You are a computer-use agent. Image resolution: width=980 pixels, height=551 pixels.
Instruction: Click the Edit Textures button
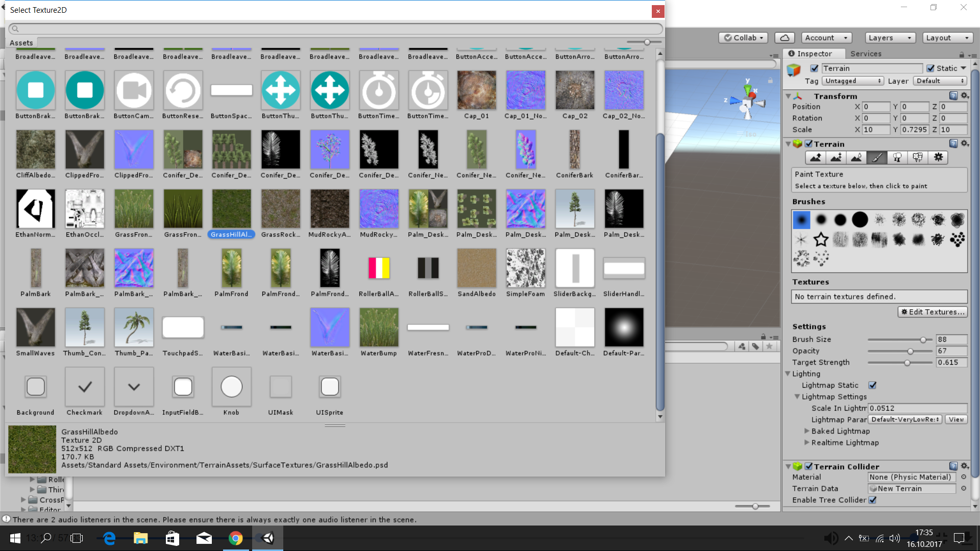point(933,312)
